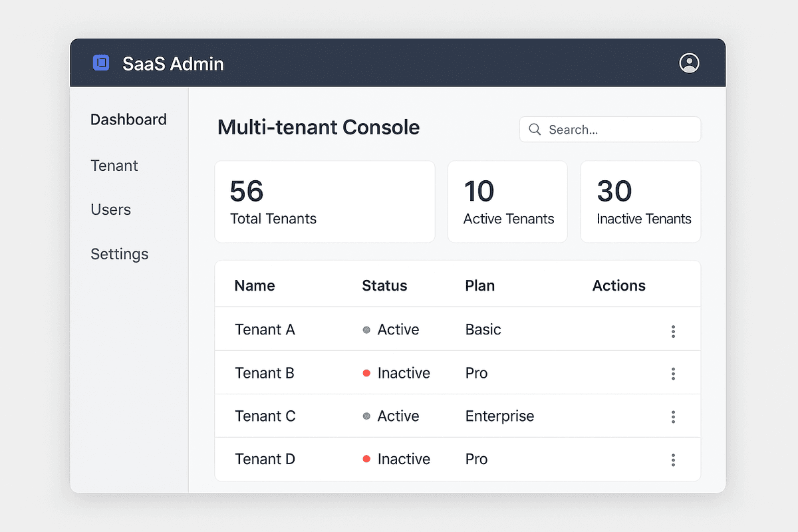Toggle Tenant D's Inactive status indicator
Image resolution: width=798 pixels, height=532 pixels.
[x=366, y=459]
